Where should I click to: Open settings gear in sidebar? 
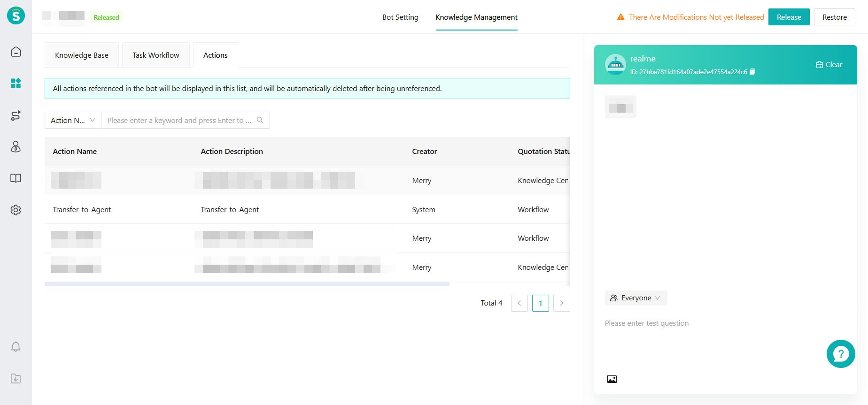(16, 210)
